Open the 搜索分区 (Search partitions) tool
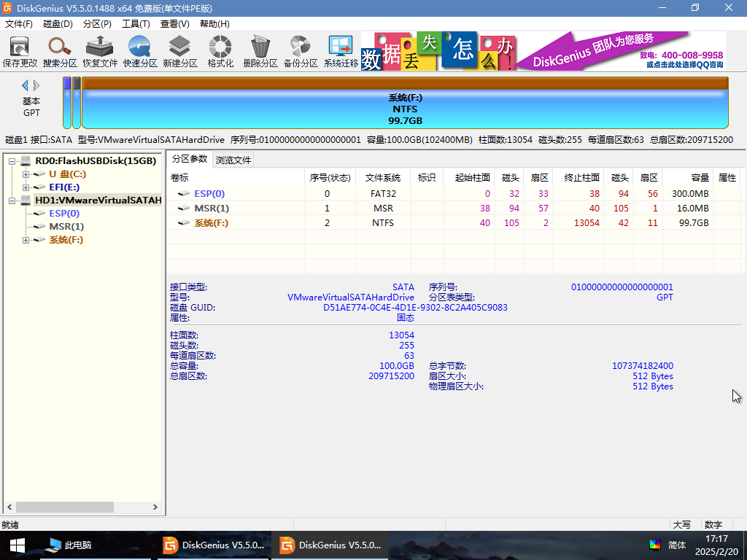Image resolution: width=747 pixels, height=560 pixels. [60, 52]
